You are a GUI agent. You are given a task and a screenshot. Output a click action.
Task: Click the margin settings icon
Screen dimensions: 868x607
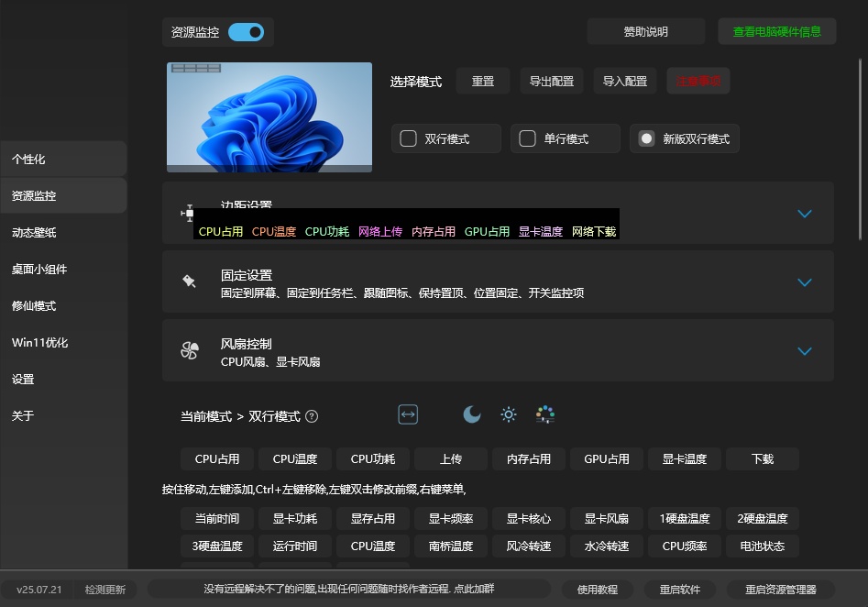click(188, 213)
